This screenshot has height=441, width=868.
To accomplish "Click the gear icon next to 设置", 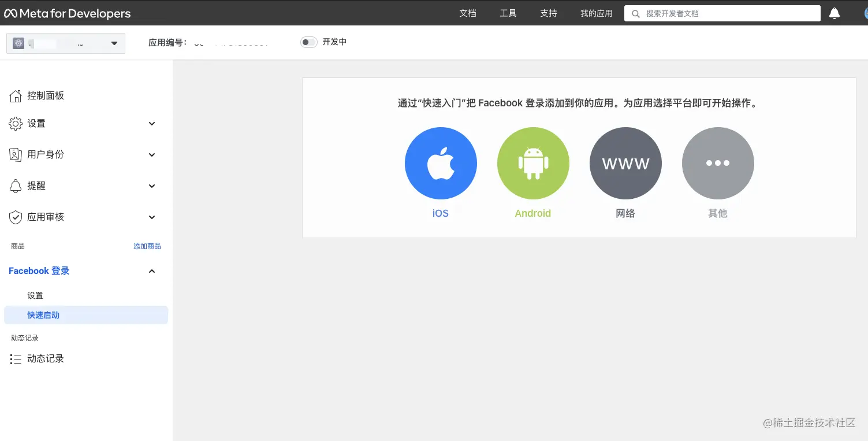I will point(16,123).
